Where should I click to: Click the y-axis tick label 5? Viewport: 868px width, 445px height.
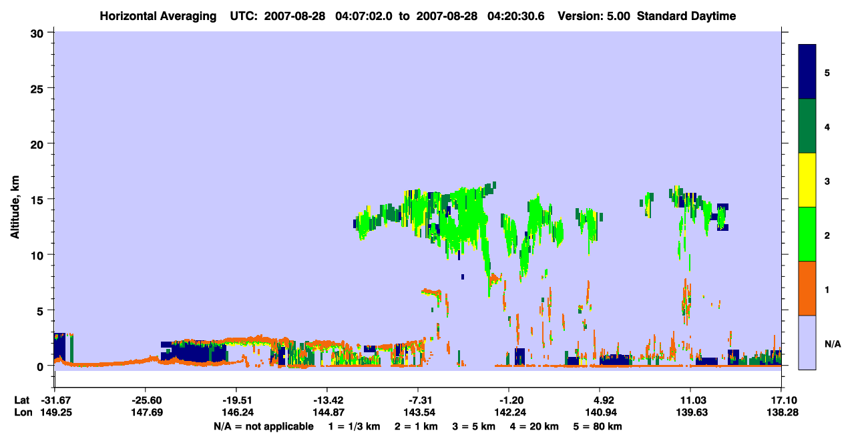click(42, 310)
